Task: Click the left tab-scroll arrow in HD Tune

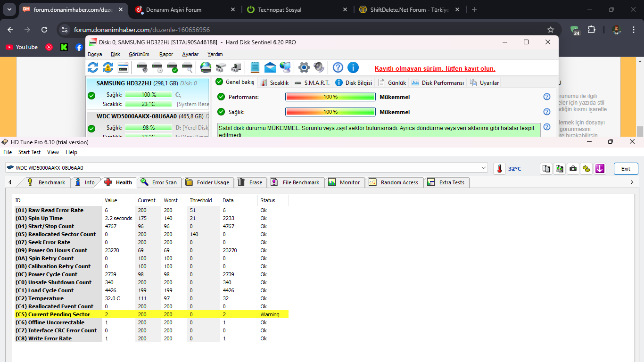Action: [10, 182]
